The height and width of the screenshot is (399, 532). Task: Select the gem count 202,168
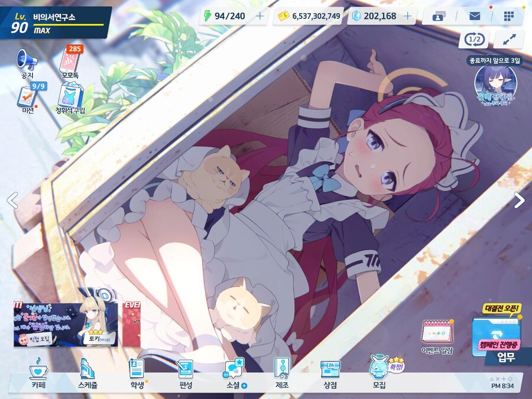click(380, 16)
